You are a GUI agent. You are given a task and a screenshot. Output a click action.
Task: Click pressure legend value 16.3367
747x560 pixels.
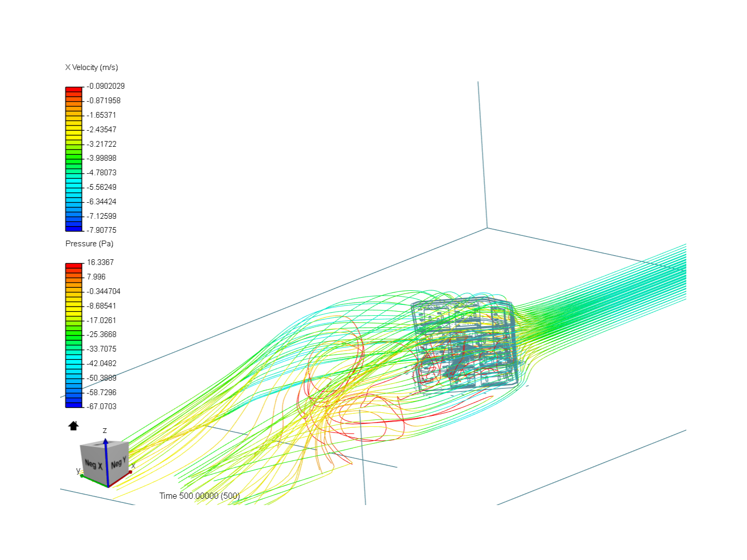(100, 262)
